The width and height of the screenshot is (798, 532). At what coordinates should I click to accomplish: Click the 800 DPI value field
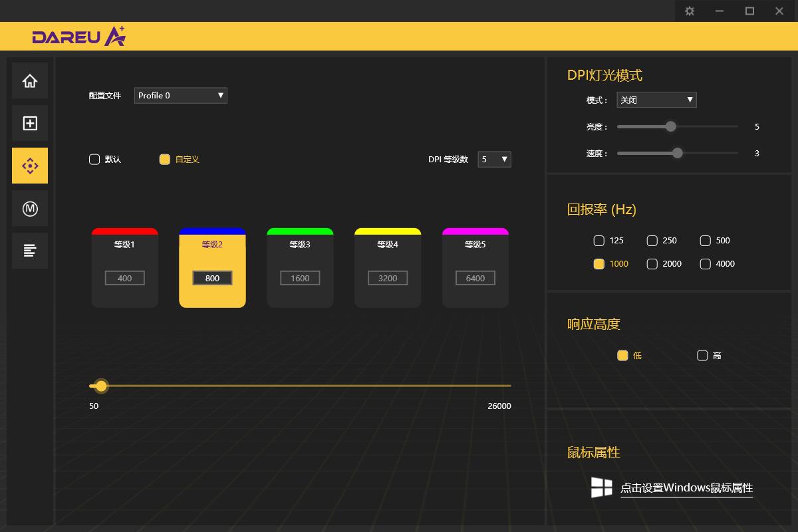pos(212,278)
